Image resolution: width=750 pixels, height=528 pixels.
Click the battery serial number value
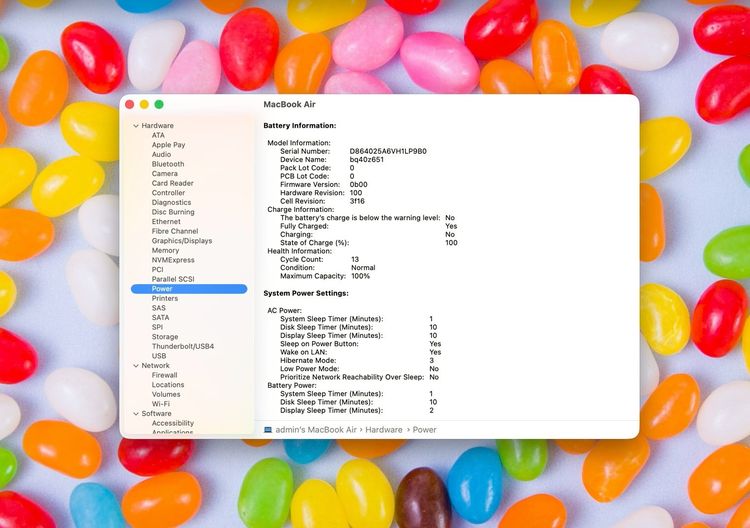[388, 151]
